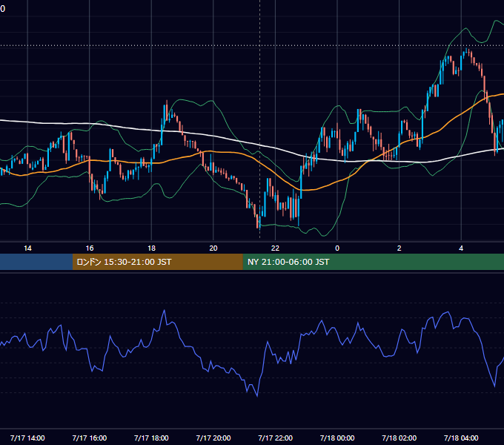Click the 7/18 04:00 time label
Screen dimensions: 504x445
point(461,438)
